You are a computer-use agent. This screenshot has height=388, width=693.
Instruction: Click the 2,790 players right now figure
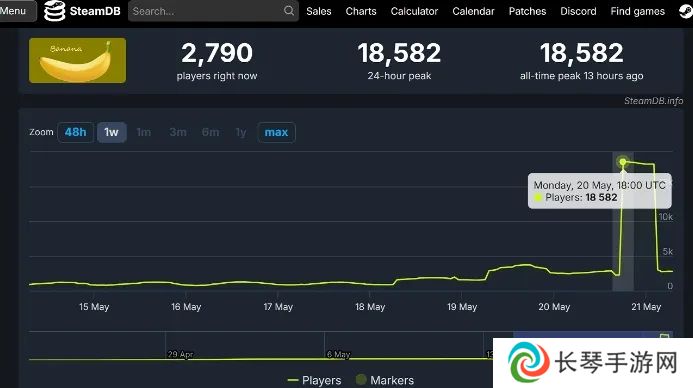tap(217, 53)
